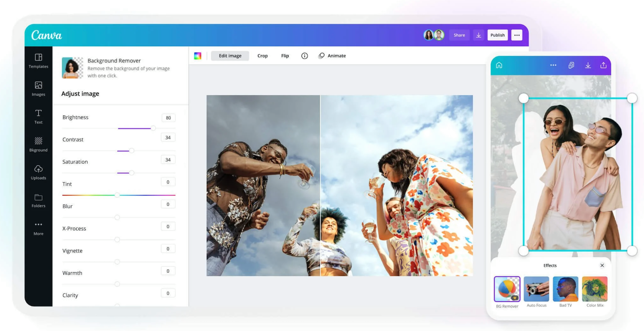The width and height of the screenshot is (644, 331).
Task: Select the Text tool in sidebar
Action: [38, 116]
